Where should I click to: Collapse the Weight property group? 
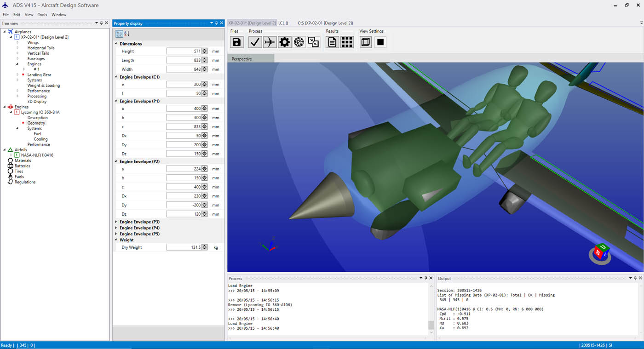[x=116, y=240]
